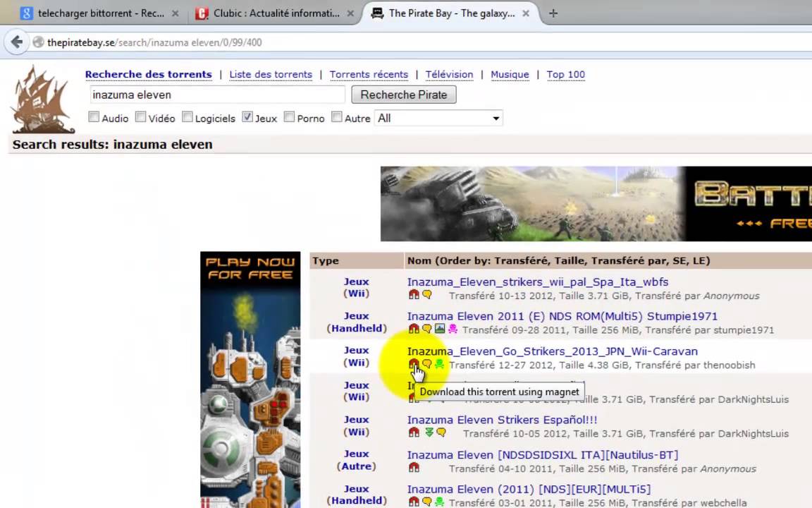Click magnet icon for Inazuma Eleven Strikers Español!!!
The width and height of the screenshot is (812, 508).
pos(414,433)
